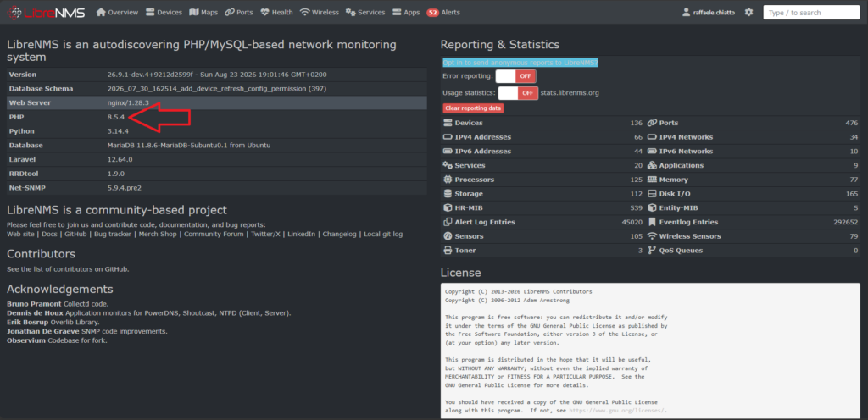
Task: Open the Bug tracker link
Action: click(x=113, y=235)
